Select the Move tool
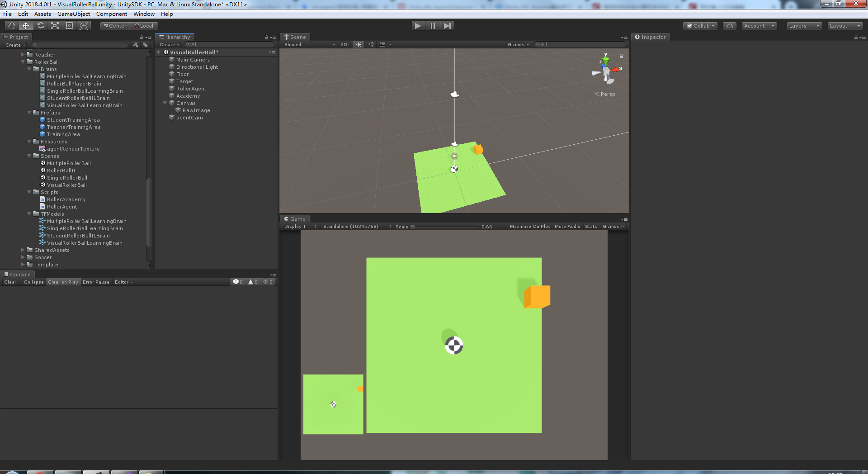868x474 pixels. pyautogui.click(x=26, y=25)
